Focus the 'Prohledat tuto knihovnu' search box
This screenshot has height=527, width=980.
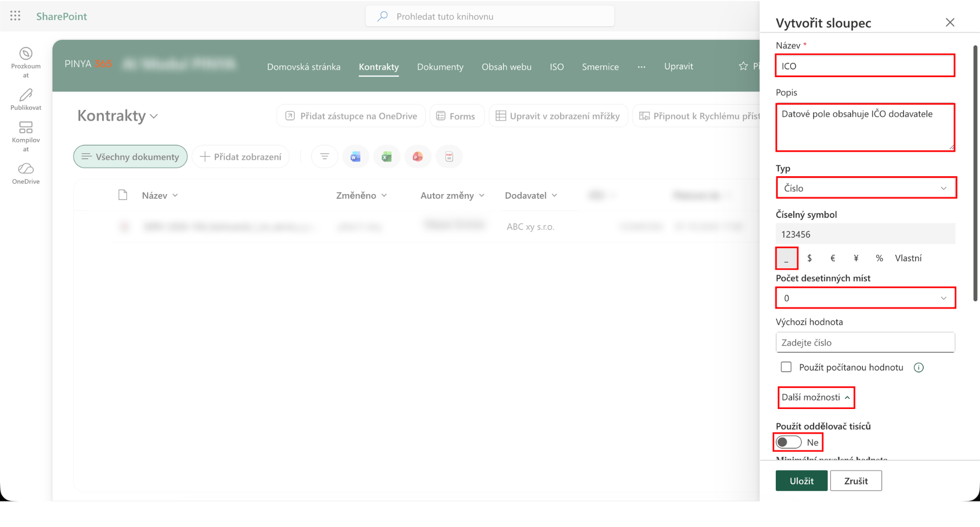490,16
